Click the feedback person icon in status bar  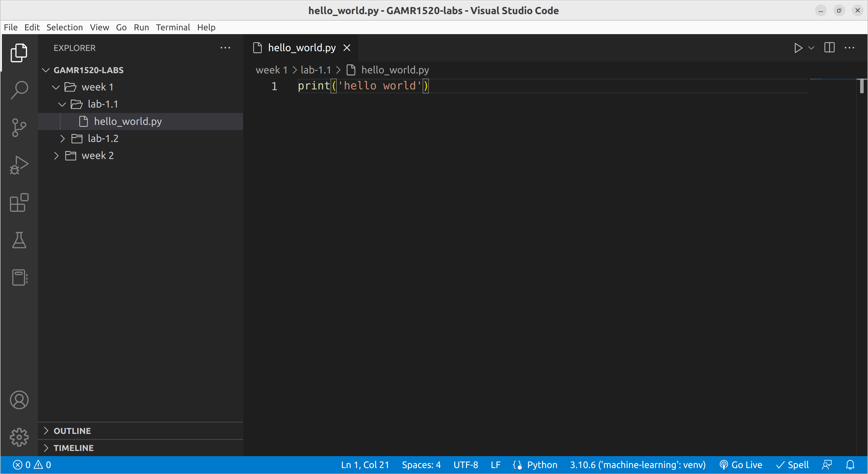[x=827, y=465]
